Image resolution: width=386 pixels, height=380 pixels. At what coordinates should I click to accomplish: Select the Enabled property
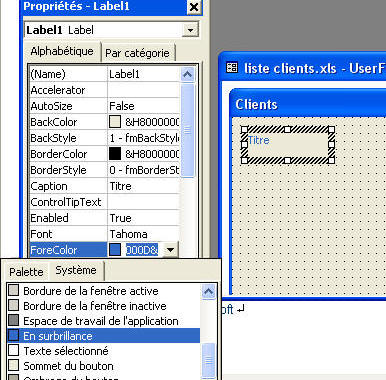(x=68, y=218)
